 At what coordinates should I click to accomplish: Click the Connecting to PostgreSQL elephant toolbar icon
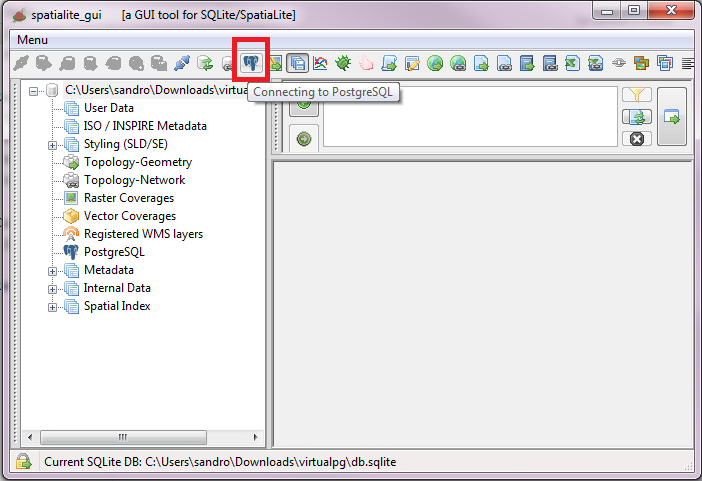(251, 63)
